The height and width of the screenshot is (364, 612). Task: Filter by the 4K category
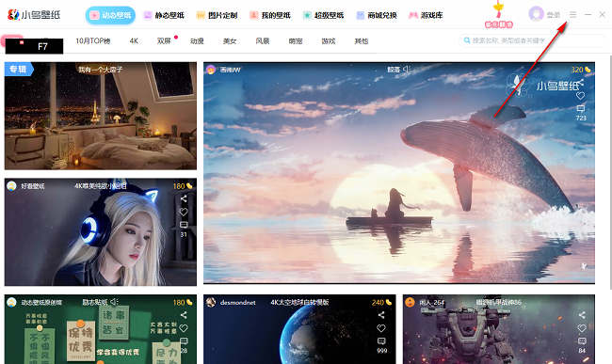(134, 41)
